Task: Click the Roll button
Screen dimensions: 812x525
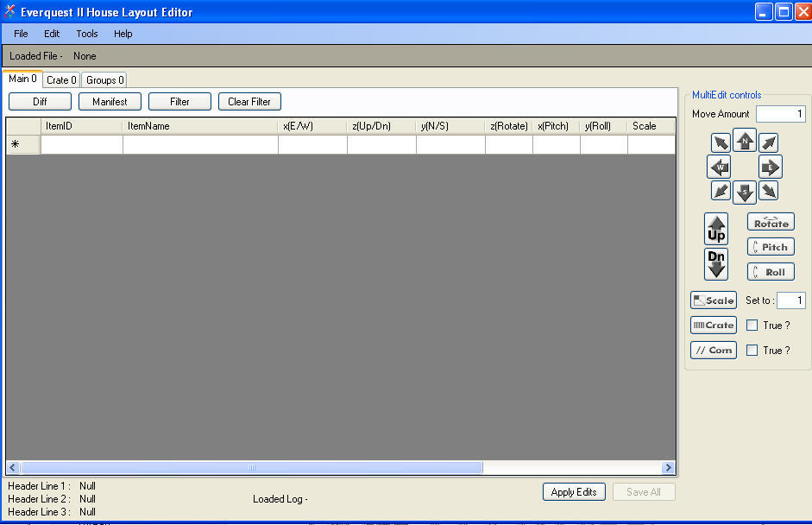Action: click(x=771, y=272)
